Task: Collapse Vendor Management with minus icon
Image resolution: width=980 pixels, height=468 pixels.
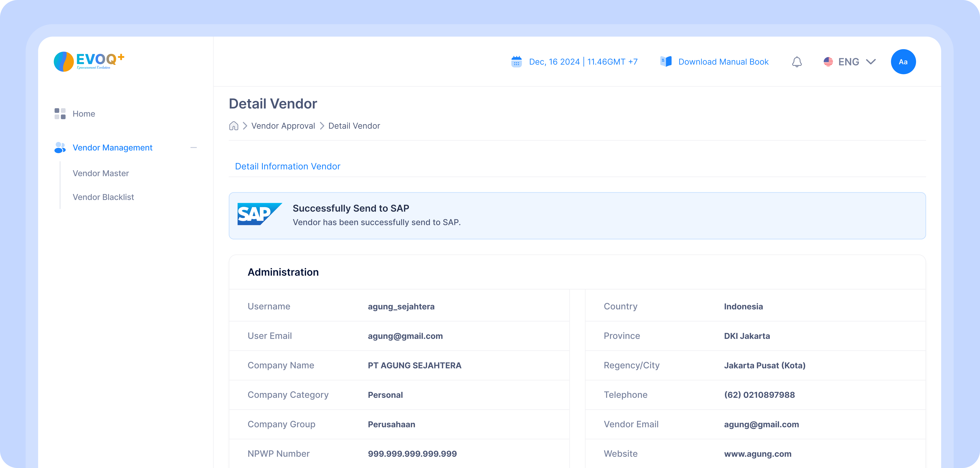Action: click(194, 148)
